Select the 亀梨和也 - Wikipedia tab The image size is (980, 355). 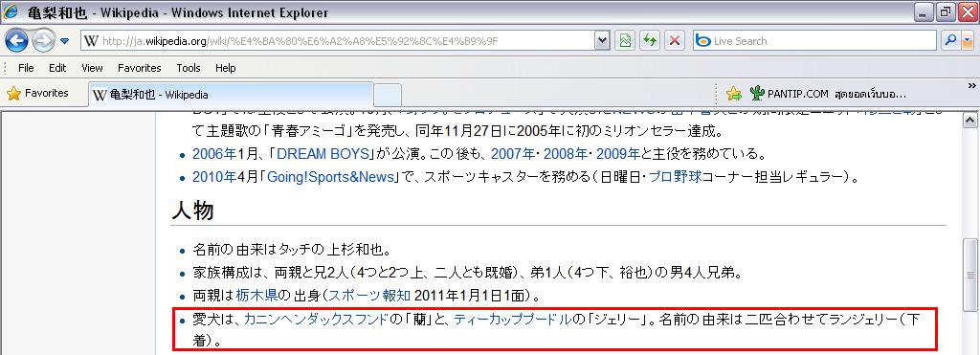pos(232,95)
